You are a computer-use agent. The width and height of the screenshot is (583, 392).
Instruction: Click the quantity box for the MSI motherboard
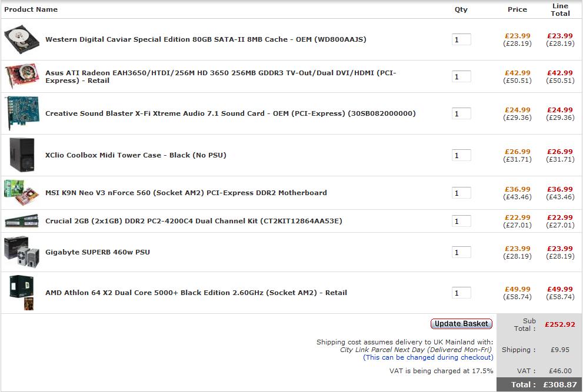[x=461, y=193]
